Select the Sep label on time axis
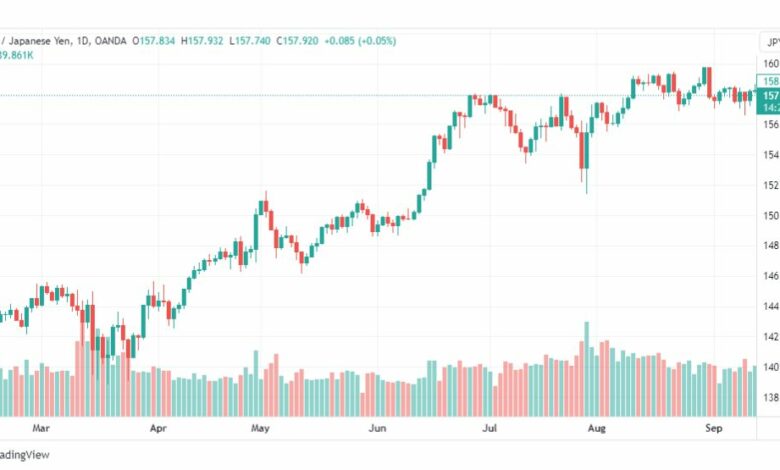Screen dimensions: 780x470 pos(714,428)
